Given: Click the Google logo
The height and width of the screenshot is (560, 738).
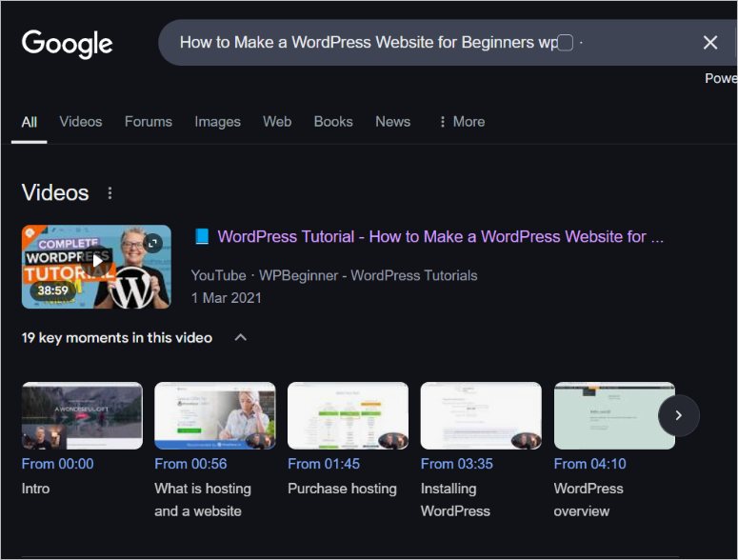Looking at the screenshot, I should tap(67, 44).
